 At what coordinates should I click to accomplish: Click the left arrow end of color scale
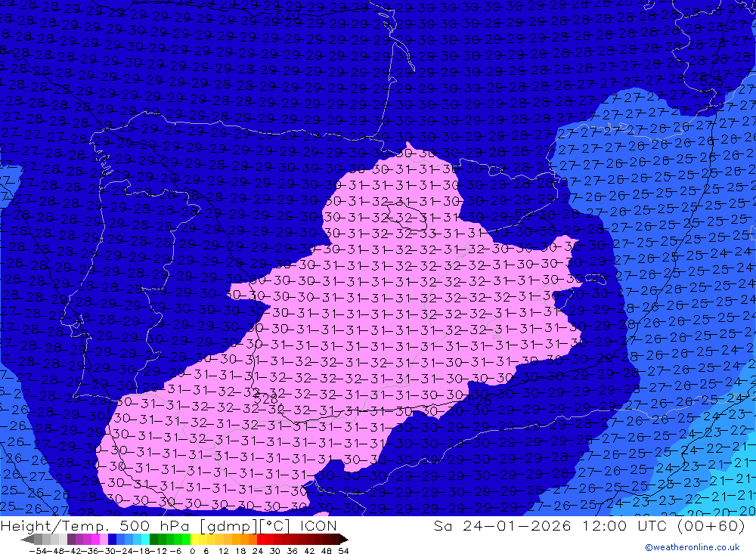coord(27,539)
